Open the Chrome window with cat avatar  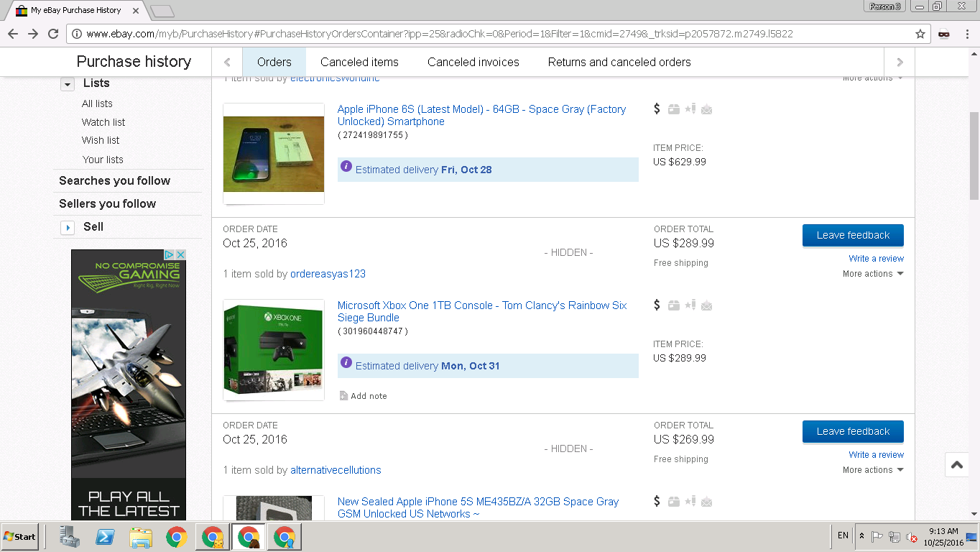tap(212, 537)
